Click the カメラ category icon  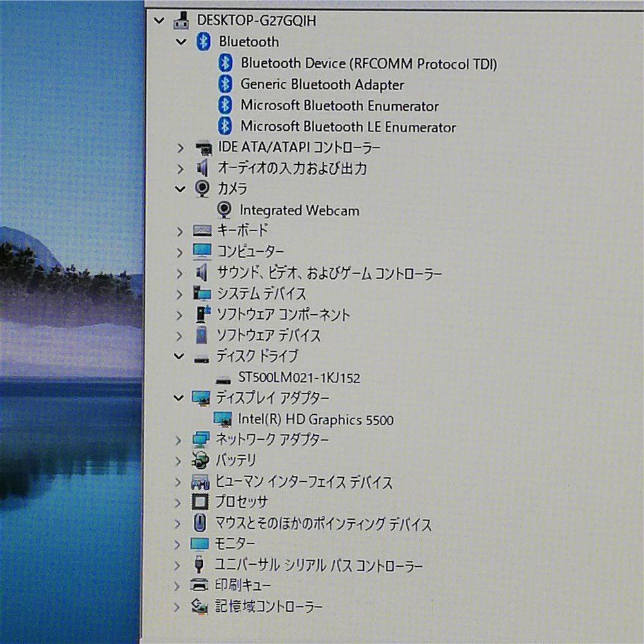point(202,188)
